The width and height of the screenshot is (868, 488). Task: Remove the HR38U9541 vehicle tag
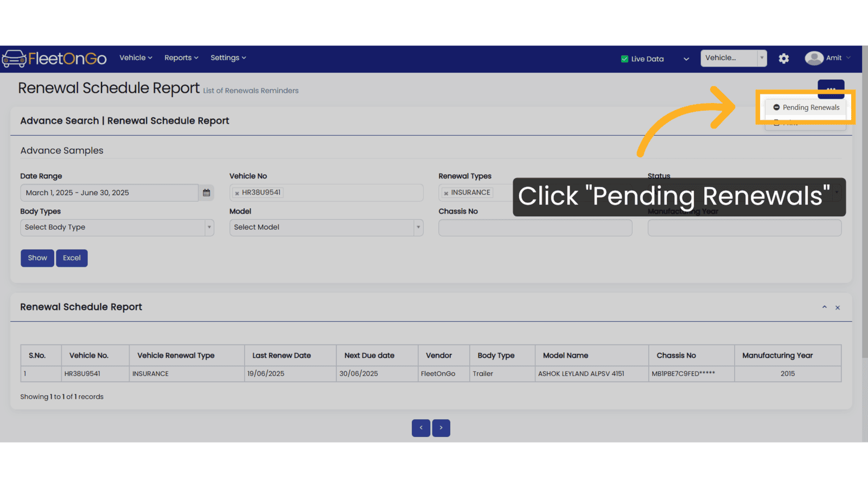tap(237, 193)
